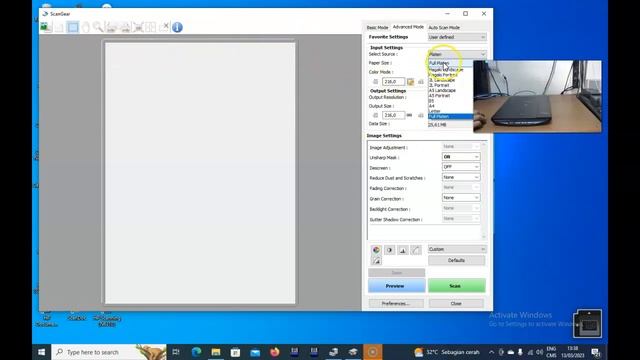Open Microsoft Store from the taskbar

click(x=236, y=352)
